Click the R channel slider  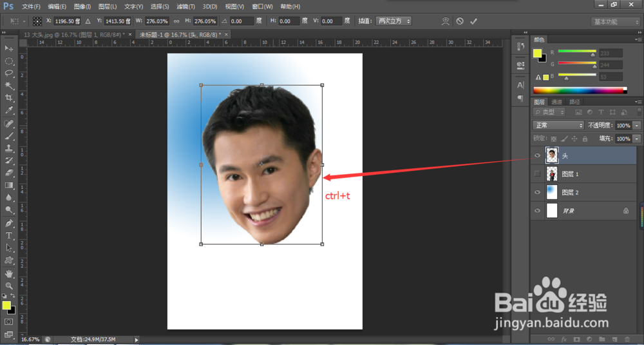(576, 52)
